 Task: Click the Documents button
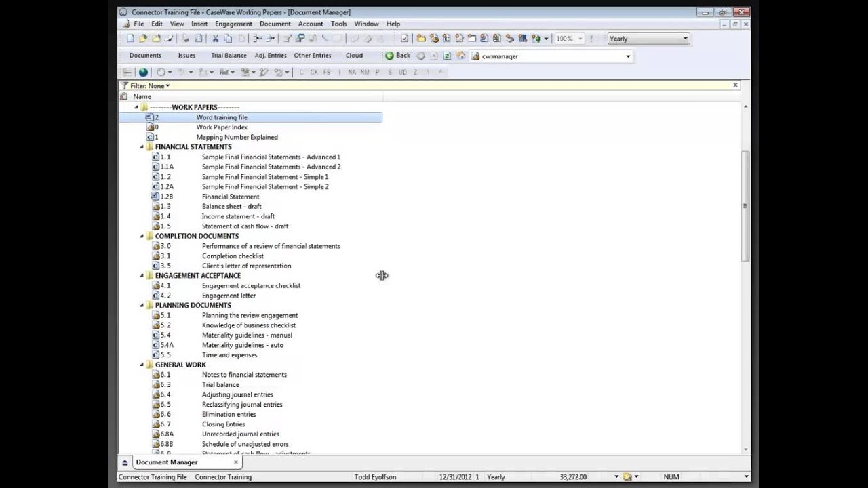coord(145,56)
